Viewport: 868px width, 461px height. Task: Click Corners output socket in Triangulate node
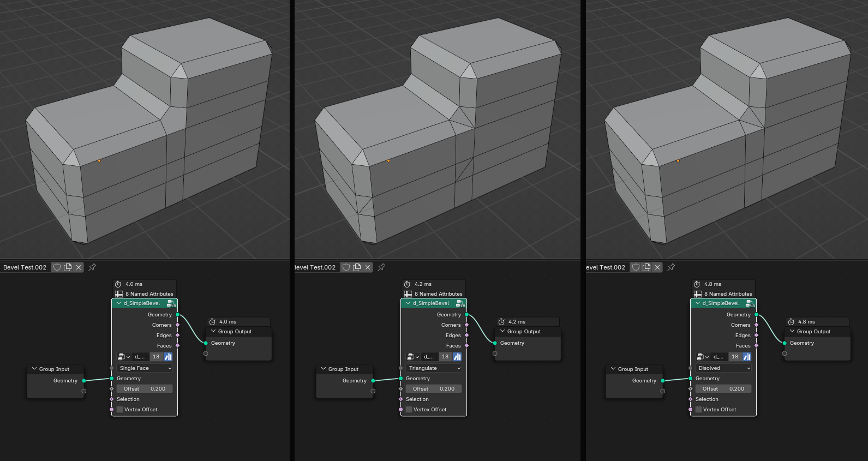466,325
